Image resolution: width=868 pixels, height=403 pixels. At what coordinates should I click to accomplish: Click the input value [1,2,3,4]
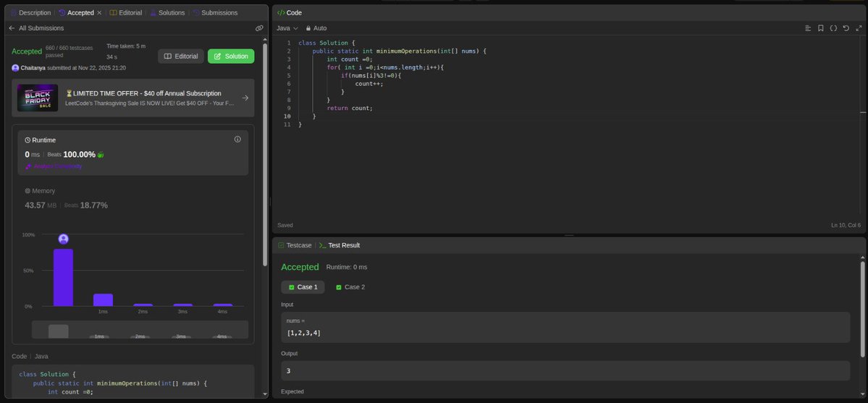pyautogui.click(x=304, y=334)
